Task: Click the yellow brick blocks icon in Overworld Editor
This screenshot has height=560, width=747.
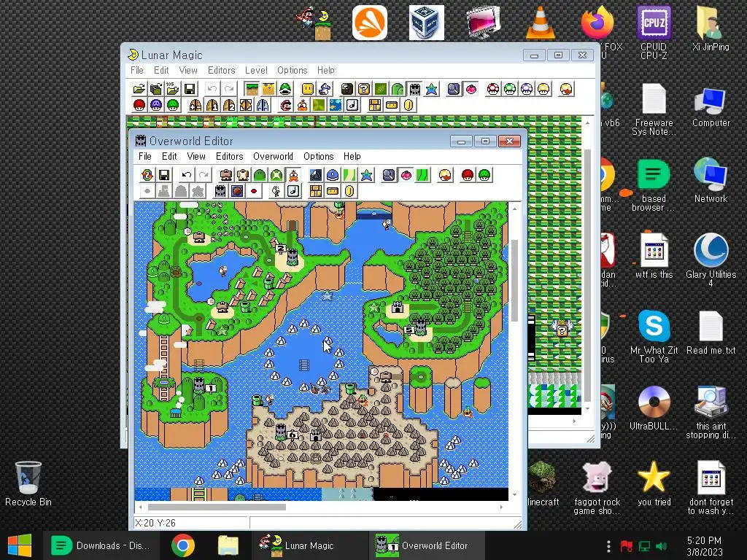Action: pyautogui.click(x=315, y=192)
